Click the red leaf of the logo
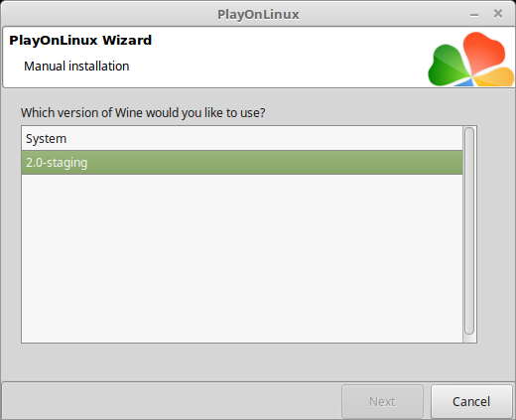 coord(483,52)
